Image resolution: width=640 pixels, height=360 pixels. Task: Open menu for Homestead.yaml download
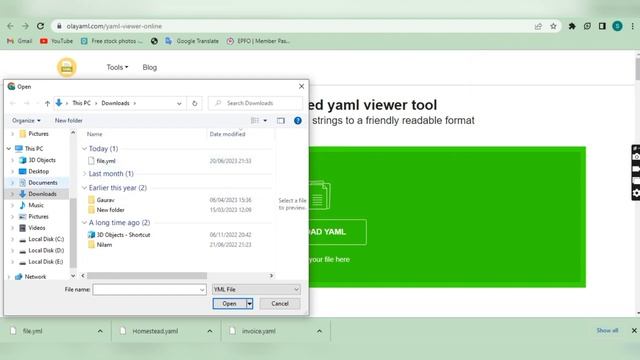pos(210,331)
